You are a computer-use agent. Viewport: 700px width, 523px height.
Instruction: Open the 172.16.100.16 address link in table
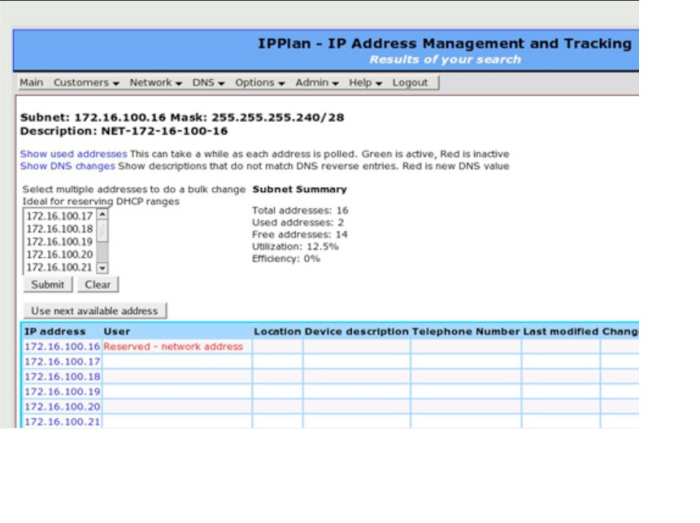point(62,347)
